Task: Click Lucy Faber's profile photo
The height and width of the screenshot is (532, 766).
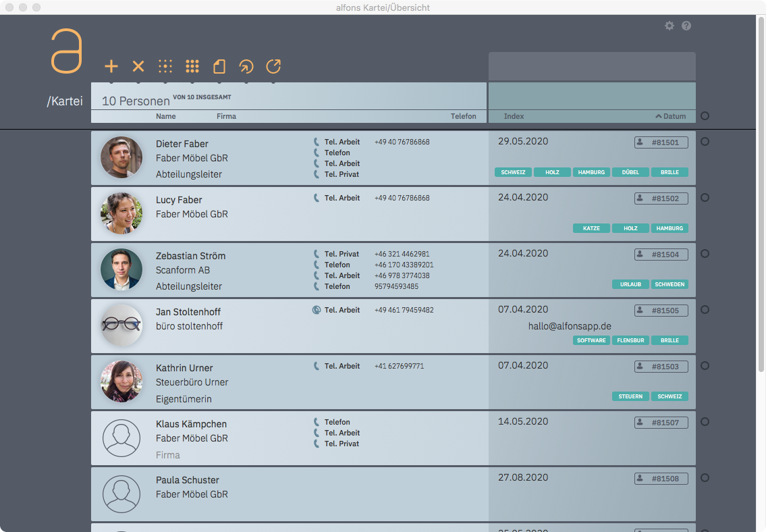Action: point(121,213)
